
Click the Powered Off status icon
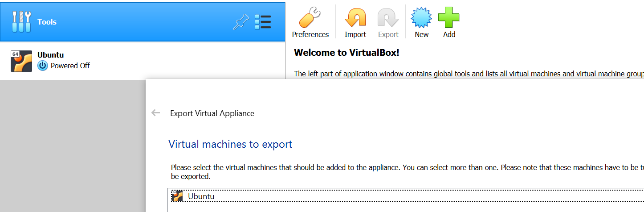(x=42, y=66)
